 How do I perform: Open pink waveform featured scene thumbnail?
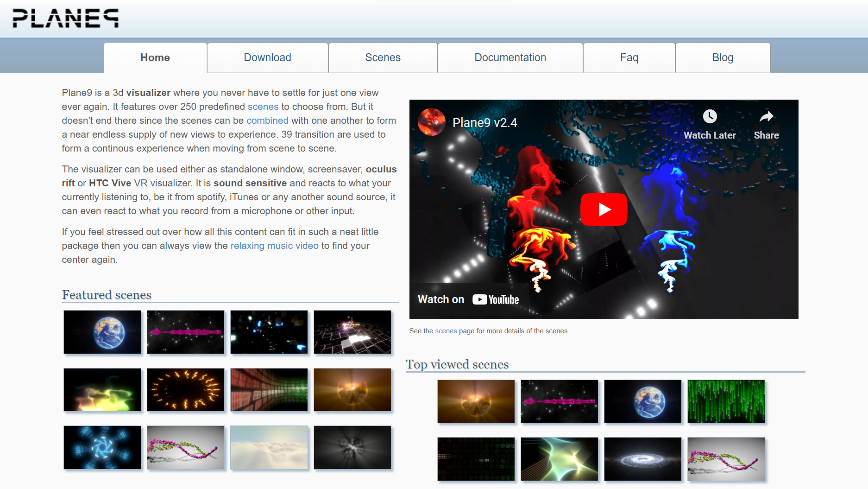[186, 332]
